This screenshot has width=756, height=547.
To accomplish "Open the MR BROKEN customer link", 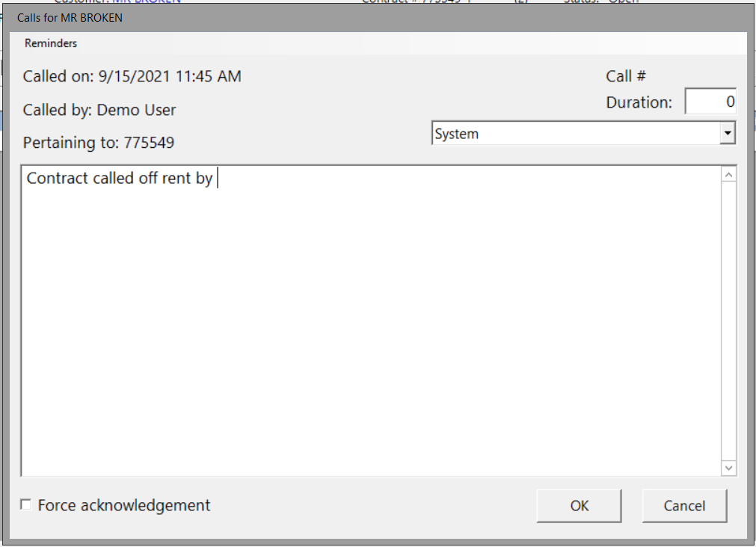I will click(x=149, y=1).
